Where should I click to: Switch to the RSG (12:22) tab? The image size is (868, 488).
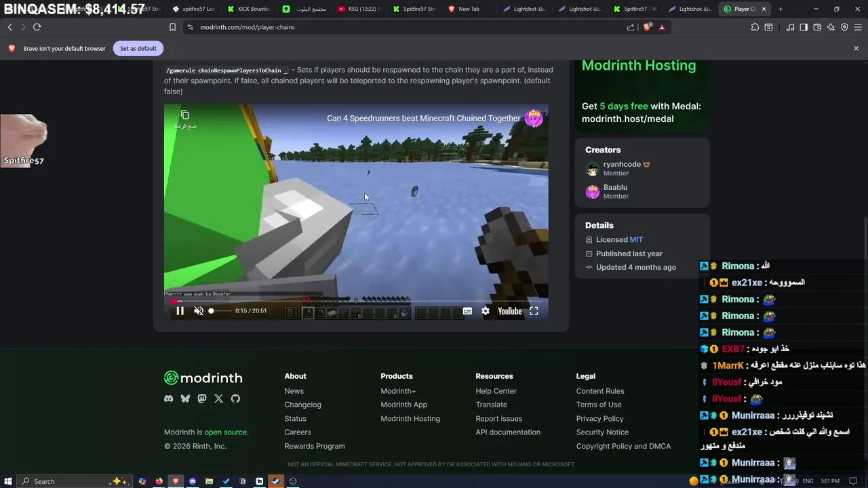pos(359,9)
